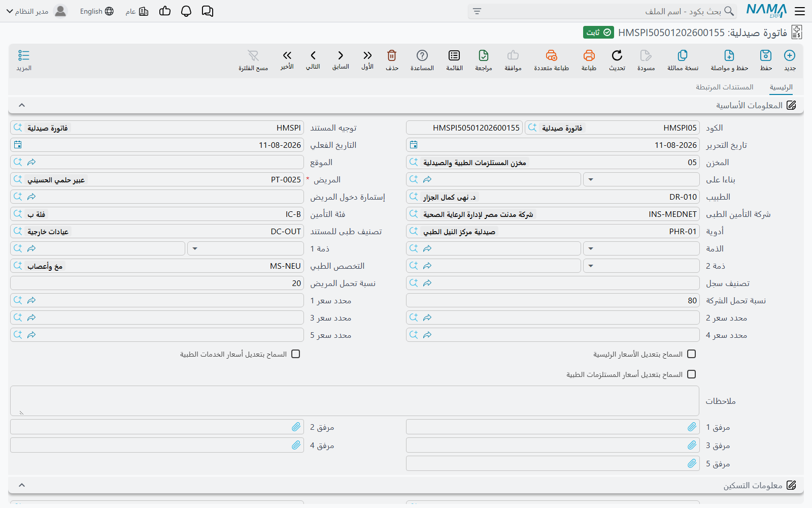Open search filter options icon
Viewport: 812px width, 508px height.
(x=477, y=11)
